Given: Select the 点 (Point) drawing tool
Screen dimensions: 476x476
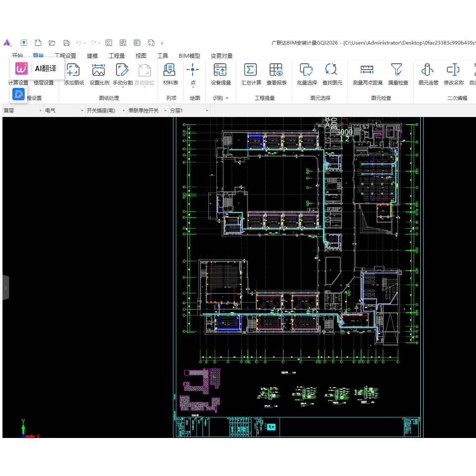Looking at the screenshot, I should point(193,75).
